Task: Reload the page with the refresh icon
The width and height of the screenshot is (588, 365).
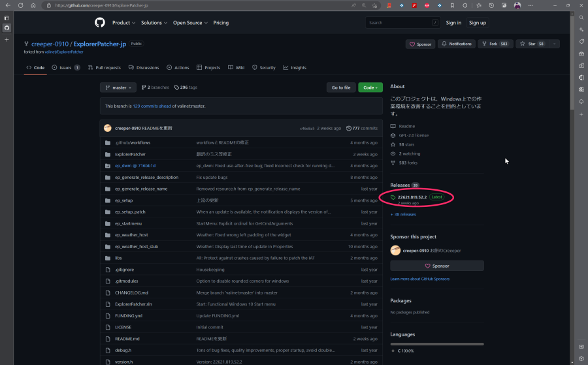Action: pyautogui.click(x=21, y=5)
